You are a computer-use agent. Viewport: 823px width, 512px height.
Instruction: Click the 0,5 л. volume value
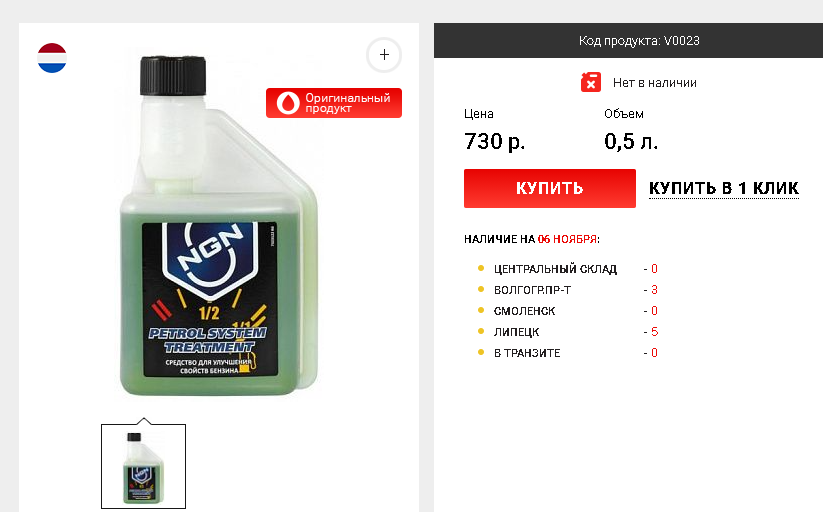[631, 141]
